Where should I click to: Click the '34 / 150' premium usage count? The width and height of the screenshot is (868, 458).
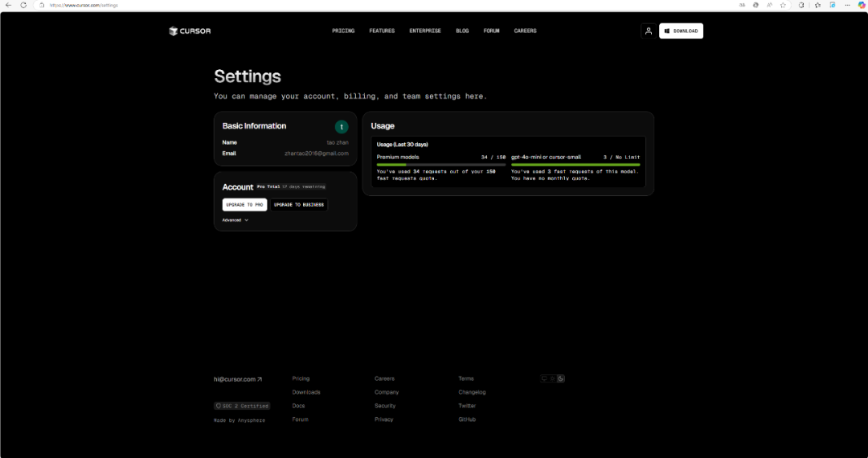click(493, 157)
